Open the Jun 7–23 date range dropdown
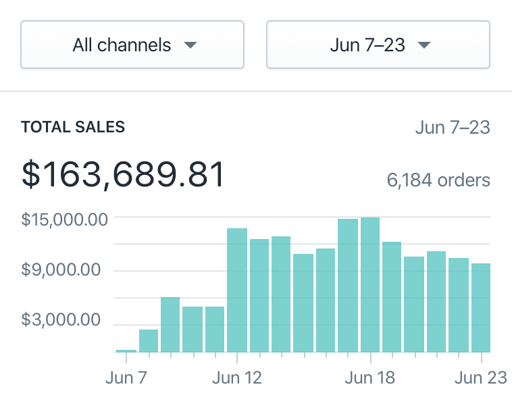Screen dimensions: 512x420 [378, 45]
